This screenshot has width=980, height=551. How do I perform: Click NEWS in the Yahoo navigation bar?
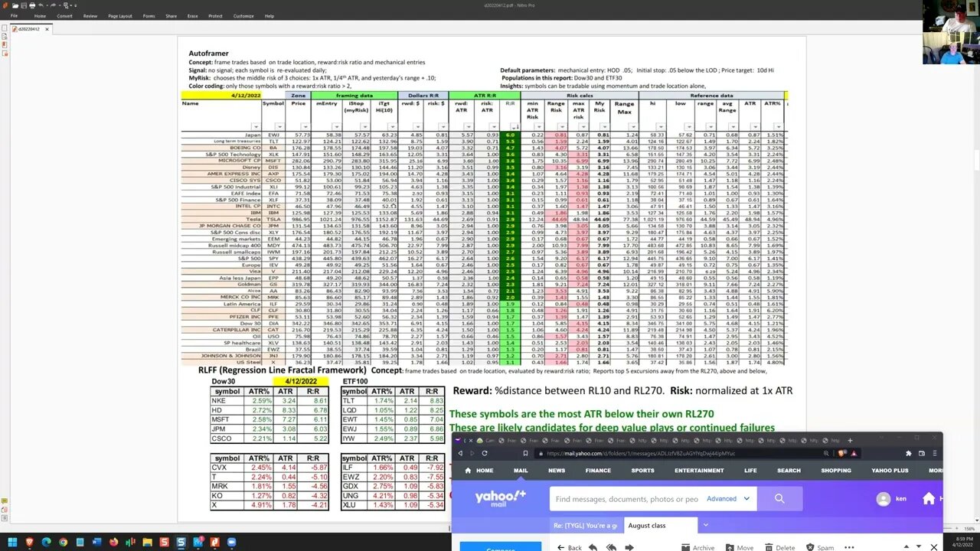[557, 471]
